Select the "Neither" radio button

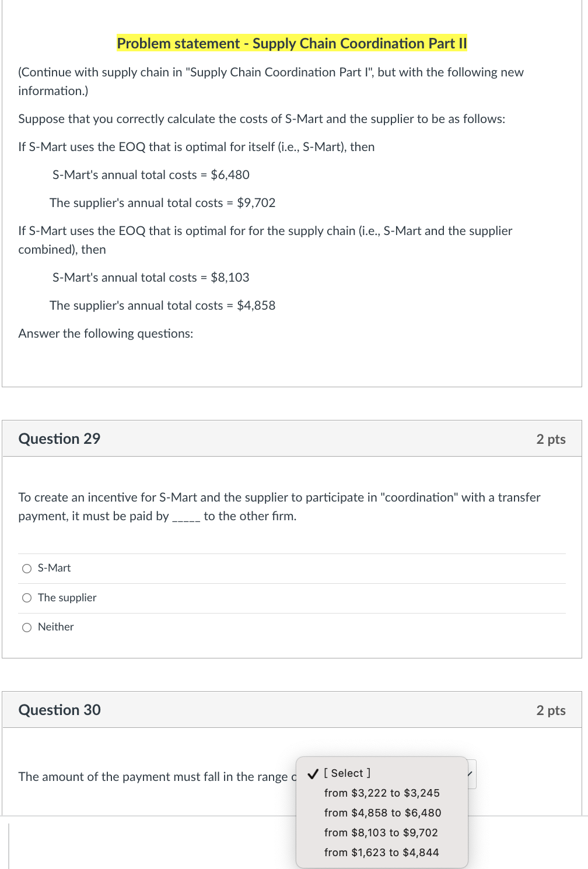click(x=27, y=626)
